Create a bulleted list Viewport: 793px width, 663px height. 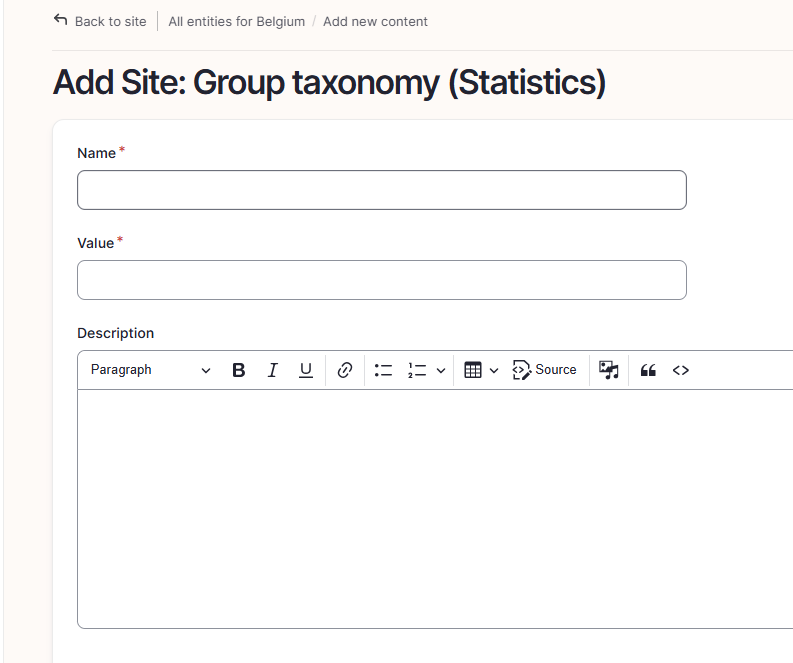click(x=383, y=370)
